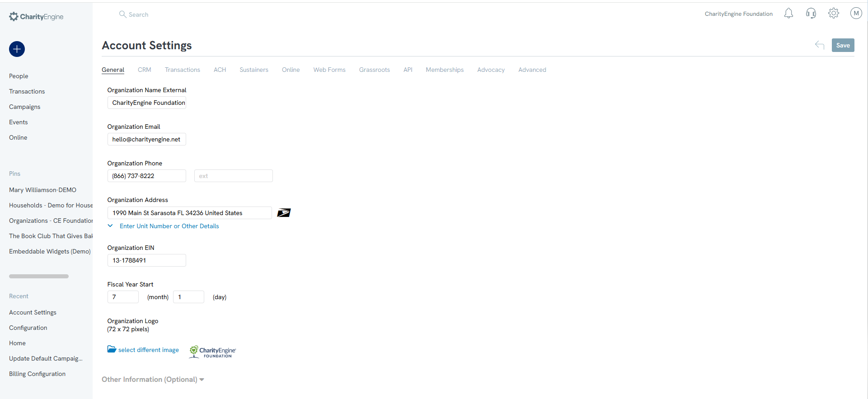Open recent Configuration link

pos(28,328)
